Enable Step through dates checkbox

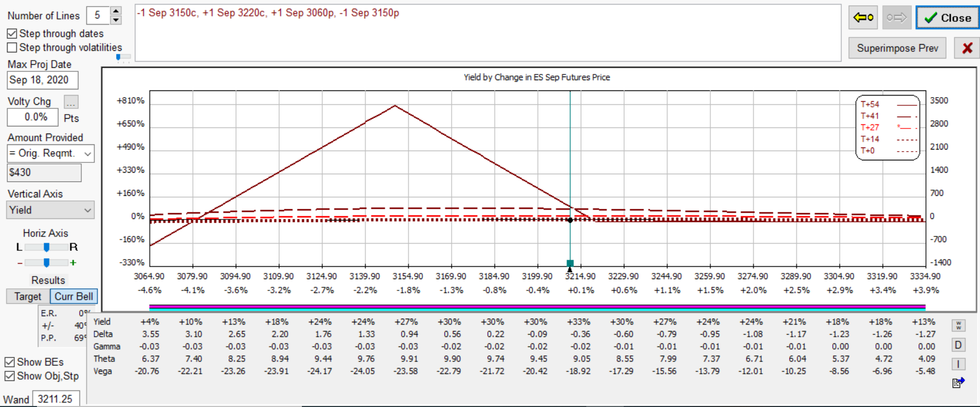coord(12,34)
